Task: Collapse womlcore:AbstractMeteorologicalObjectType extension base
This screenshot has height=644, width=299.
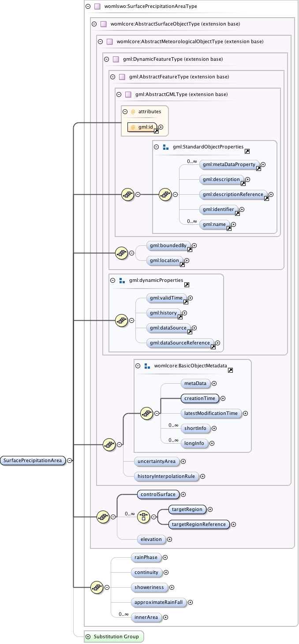Action: (100, 41)
